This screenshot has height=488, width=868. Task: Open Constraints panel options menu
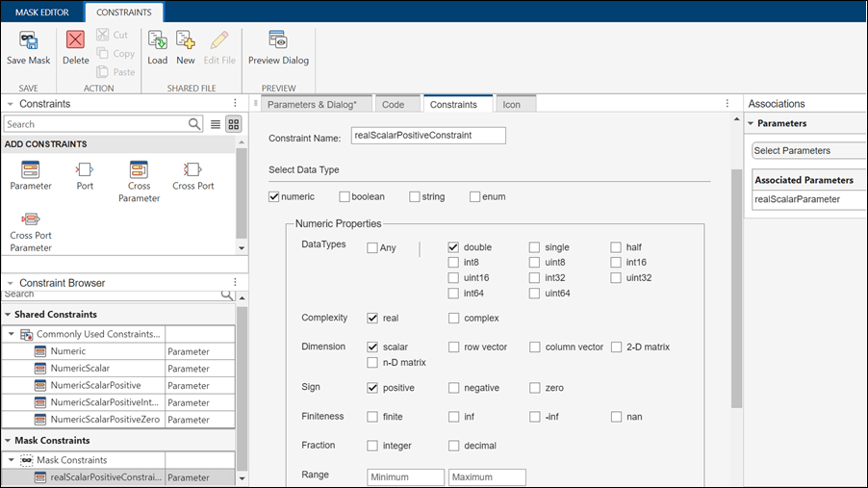click(x=235, y=103)
